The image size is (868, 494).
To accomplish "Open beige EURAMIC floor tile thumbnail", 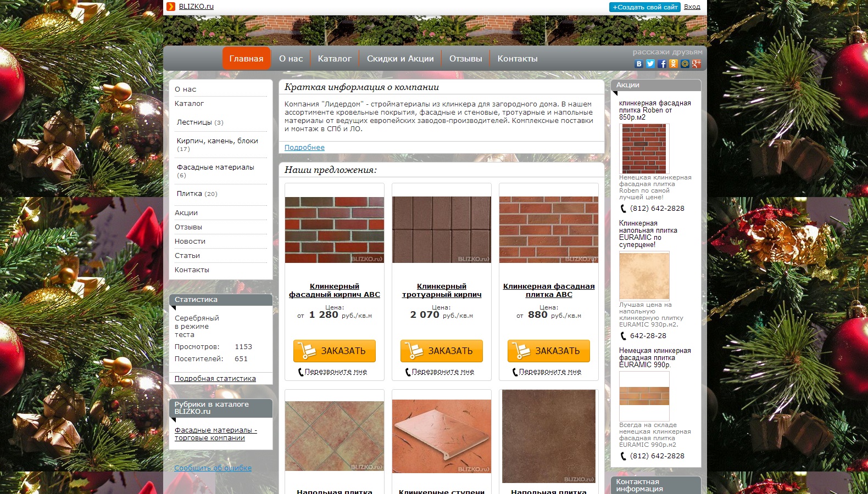I will pos(644,276).
